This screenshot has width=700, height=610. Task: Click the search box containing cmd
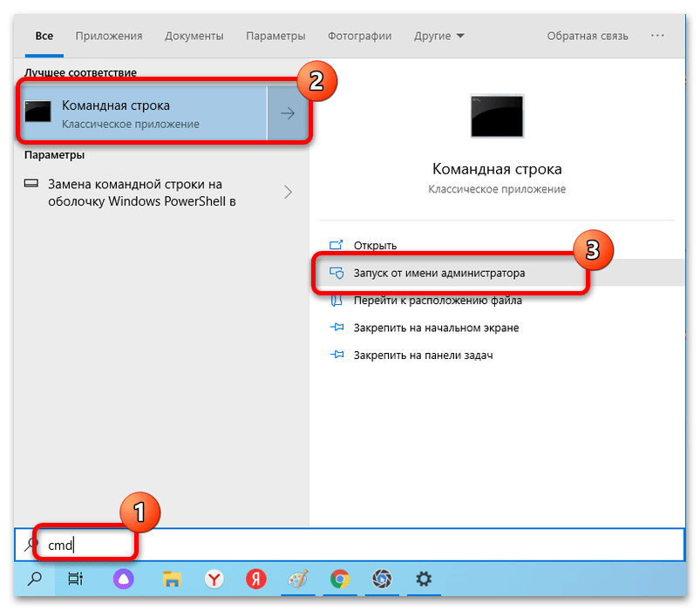click(350, 545)
